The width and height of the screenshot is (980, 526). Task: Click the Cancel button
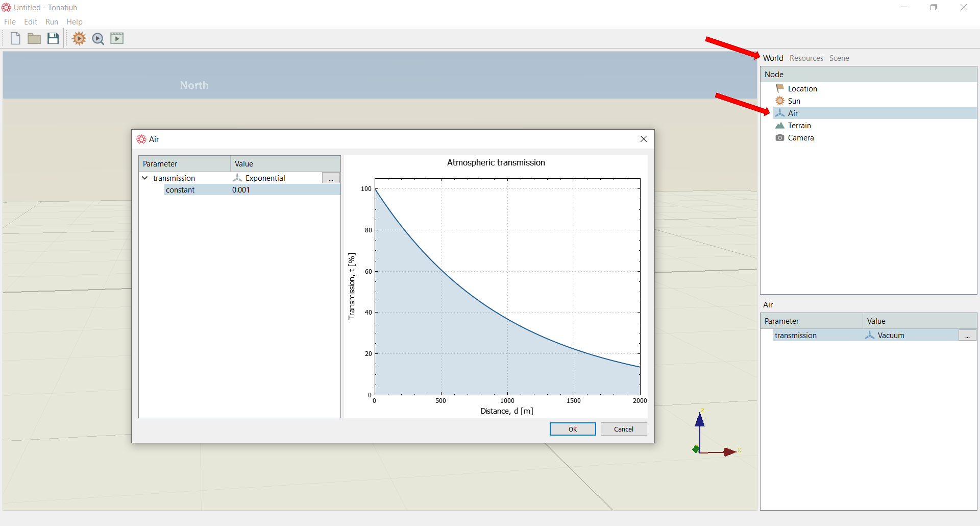pyautogui.click(x=624, y=429)
